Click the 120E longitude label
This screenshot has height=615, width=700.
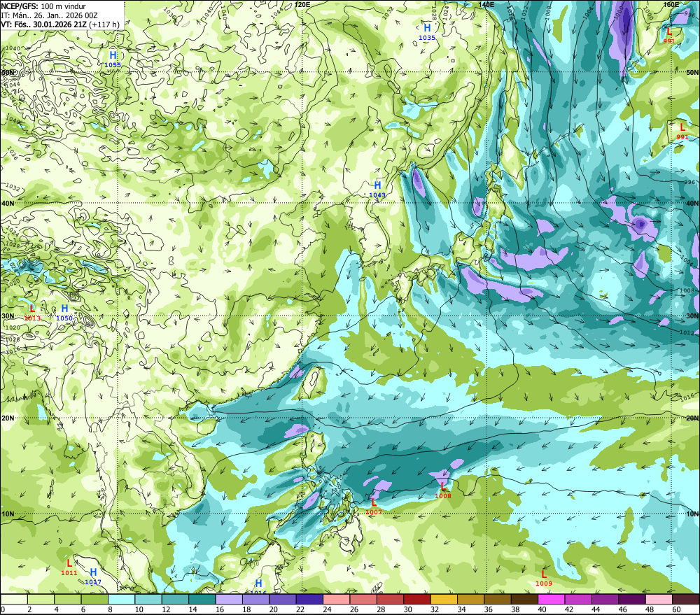tap(302, 4)
